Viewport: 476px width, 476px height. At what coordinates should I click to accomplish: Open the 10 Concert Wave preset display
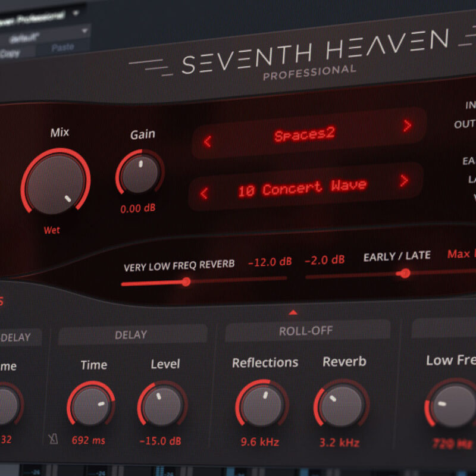pos(306,186)
